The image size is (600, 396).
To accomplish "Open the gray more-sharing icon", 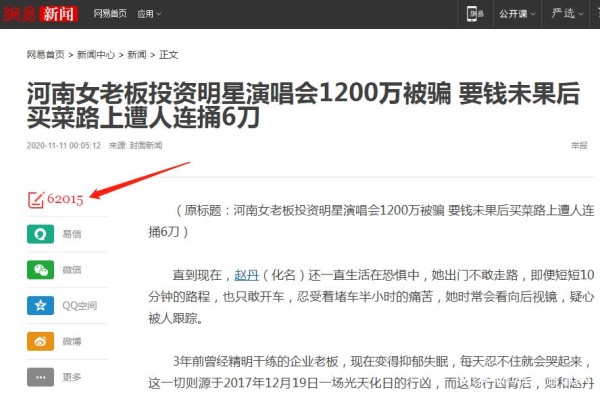I will coord(40,377).
